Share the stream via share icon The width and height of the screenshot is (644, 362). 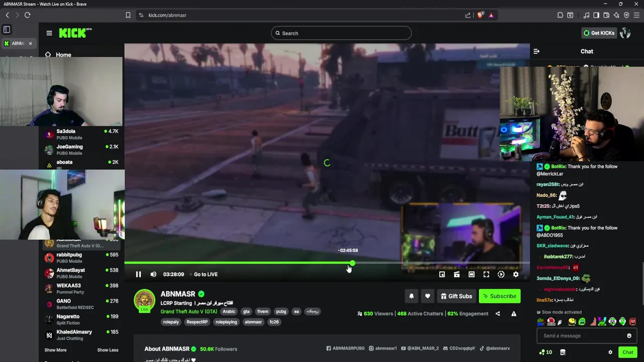point(498,314)
